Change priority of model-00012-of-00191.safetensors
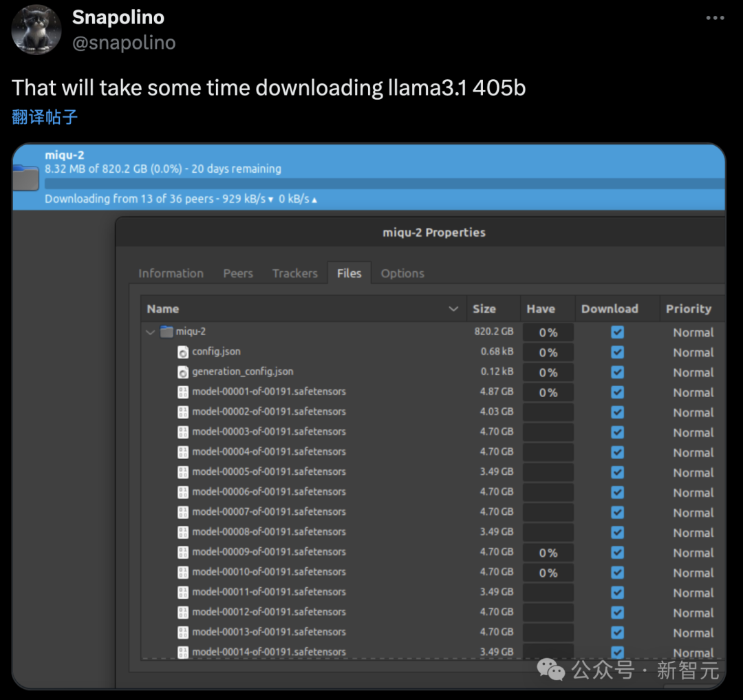 point(693,613)
